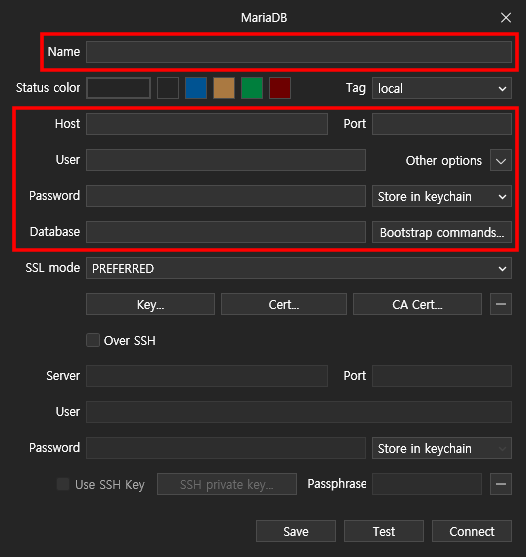Choose the green status color swatch

252,88
